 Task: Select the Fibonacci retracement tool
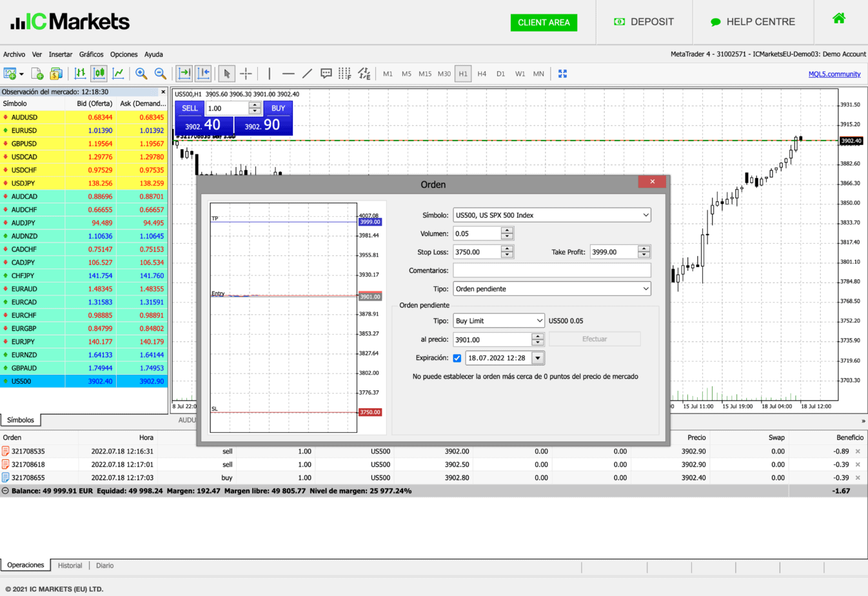[345, 74]
